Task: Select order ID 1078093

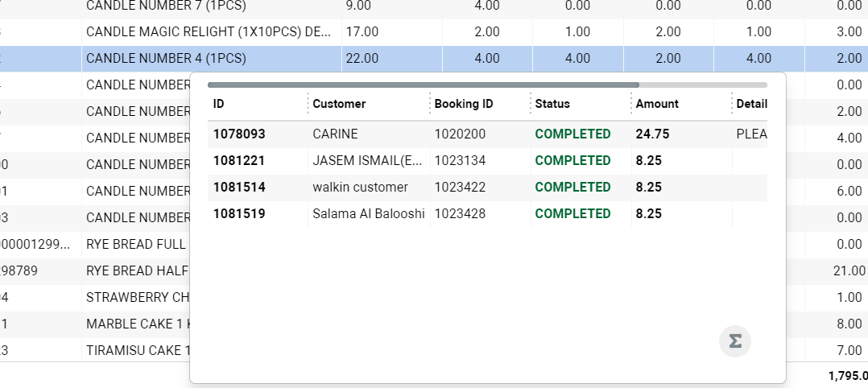Action: click(239, 134)
